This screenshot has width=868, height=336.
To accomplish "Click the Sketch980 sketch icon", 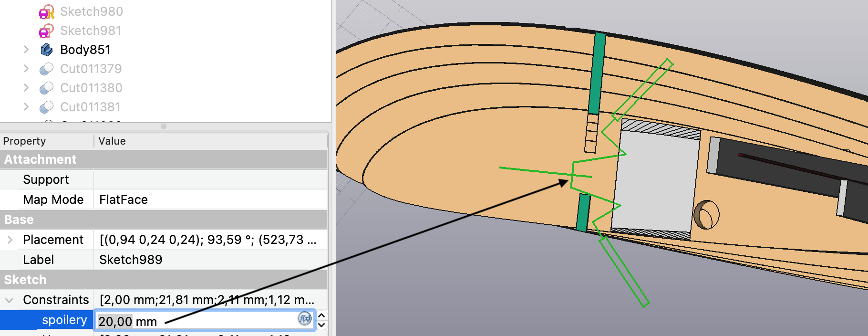I will coord(46,11).
